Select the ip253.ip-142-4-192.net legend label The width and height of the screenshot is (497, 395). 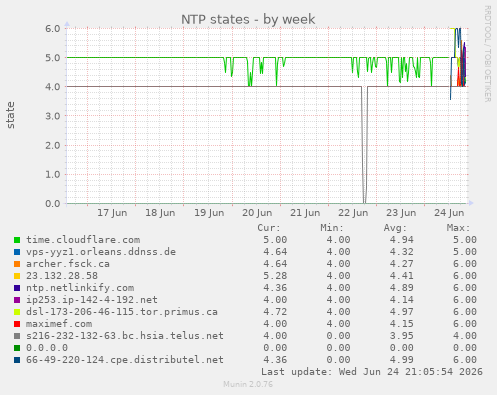point(92,300)
